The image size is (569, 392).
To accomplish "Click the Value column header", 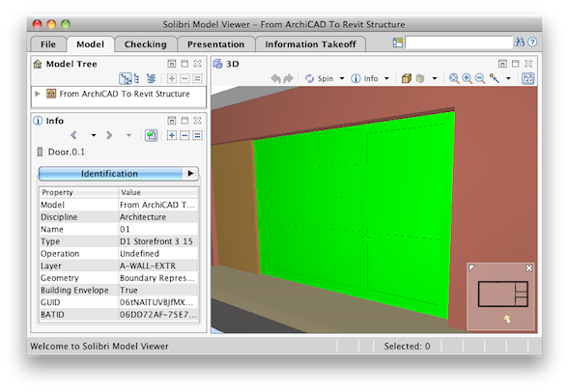I will 158,192.
